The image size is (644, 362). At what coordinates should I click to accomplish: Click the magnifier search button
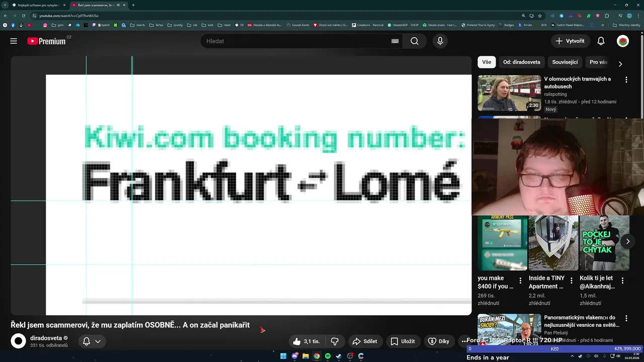415,41
